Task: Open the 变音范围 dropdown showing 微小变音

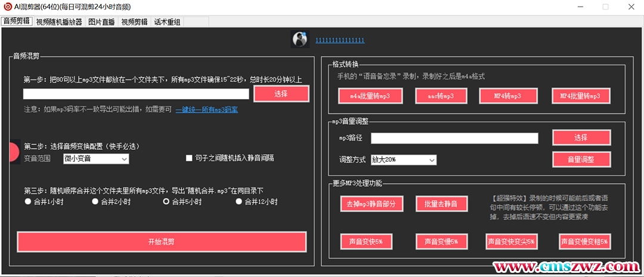Action: 95,159
